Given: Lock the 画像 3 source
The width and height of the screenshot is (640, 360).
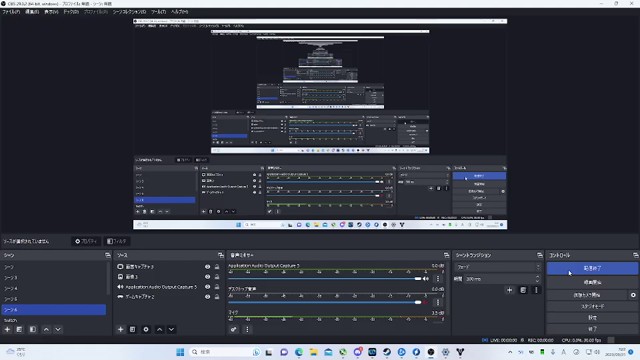Looking at the screenshot, I should point(217,277).
